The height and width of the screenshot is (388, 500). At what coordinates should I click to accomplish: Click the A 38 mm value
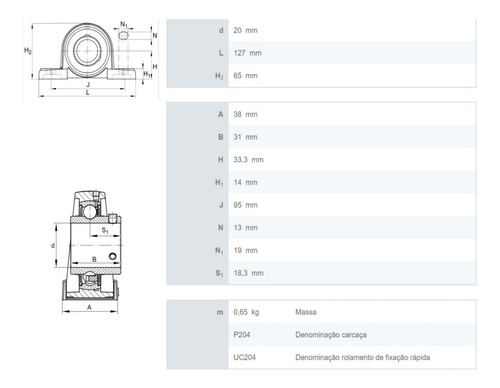pos(245,114)
